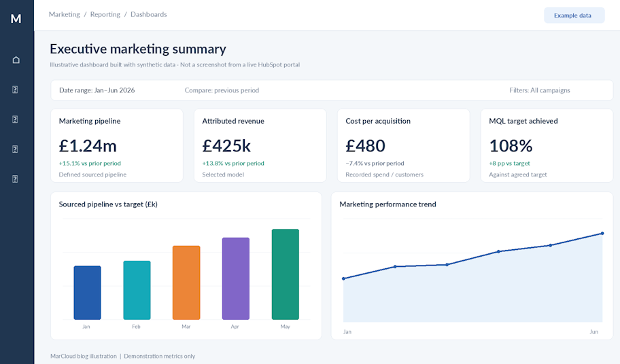The width and height of the screenshot is (620, 364).
Task: Select the Dashboards breadcrumb
Action: (149, 15)
